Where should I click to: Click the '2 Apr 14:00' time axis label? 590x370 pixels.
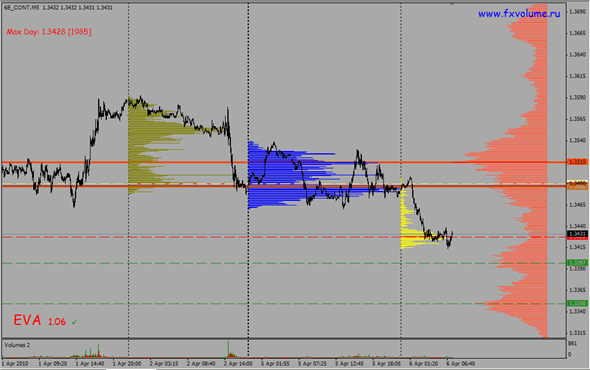(x=238, y=364)
